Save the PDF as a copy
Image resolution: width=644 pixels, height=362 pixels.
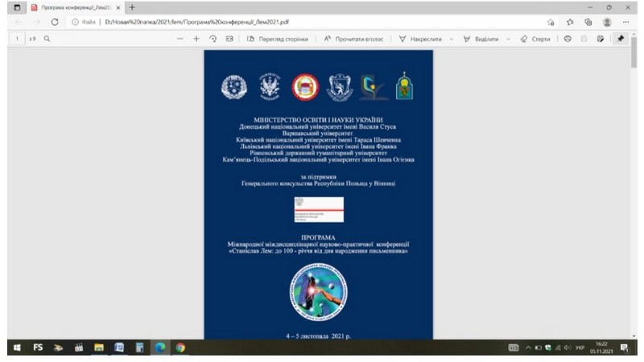(601, 39)
